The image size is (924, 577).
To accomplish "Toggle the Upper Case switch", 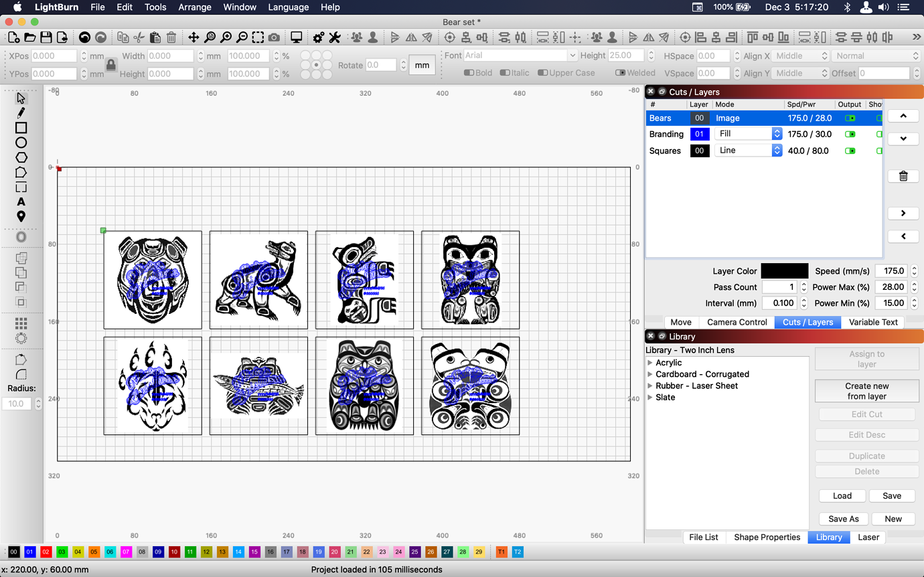I will click(543, 73).
